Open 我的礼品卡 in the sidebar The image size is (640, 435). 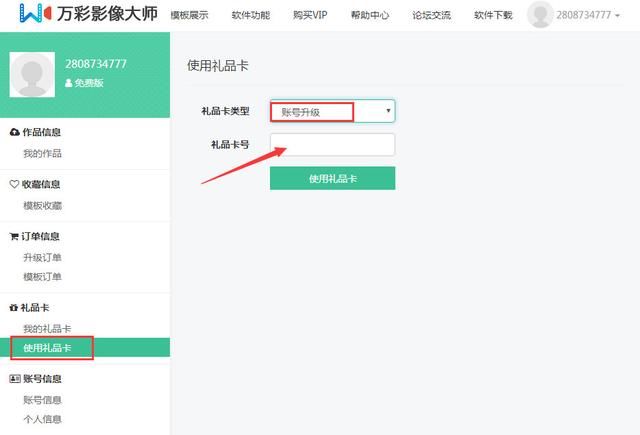[x=47, y=328]
